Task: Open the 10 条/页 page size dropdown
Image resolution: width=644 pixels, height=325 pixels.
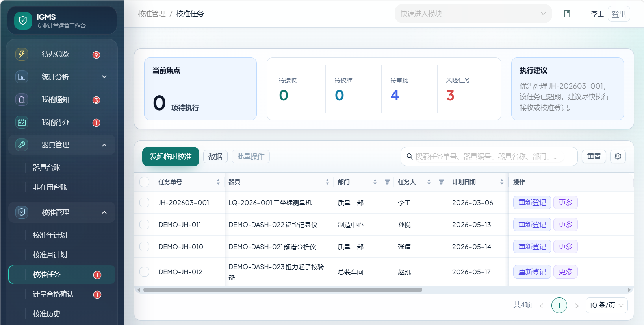Action: click(x=607, y=305)
